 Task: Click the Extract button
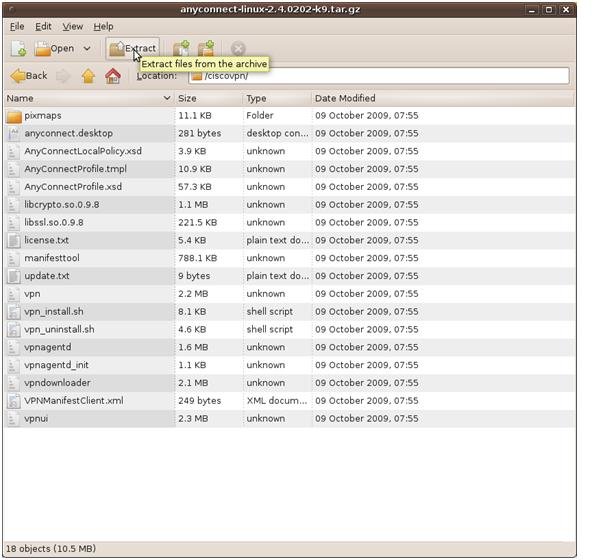pyautogui.click(x=132, y=49)
